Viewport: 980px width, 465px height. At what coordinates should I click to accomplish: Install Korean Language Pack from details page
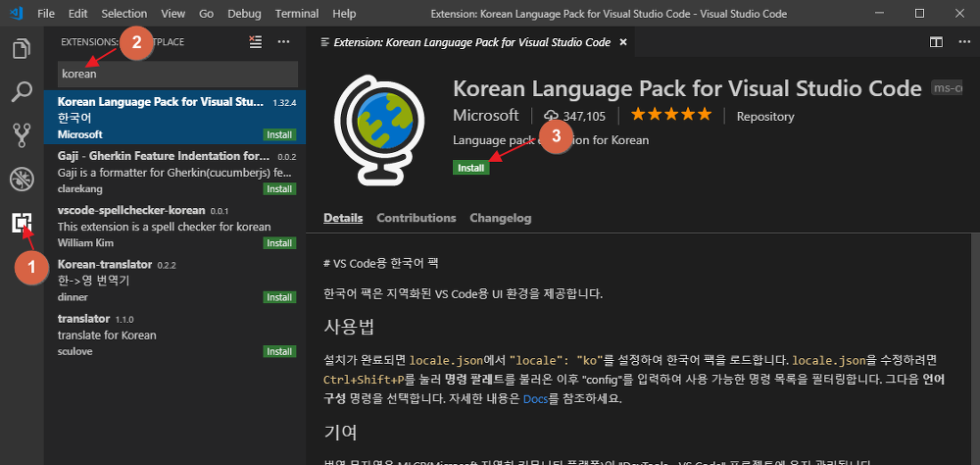coord(470,168)
